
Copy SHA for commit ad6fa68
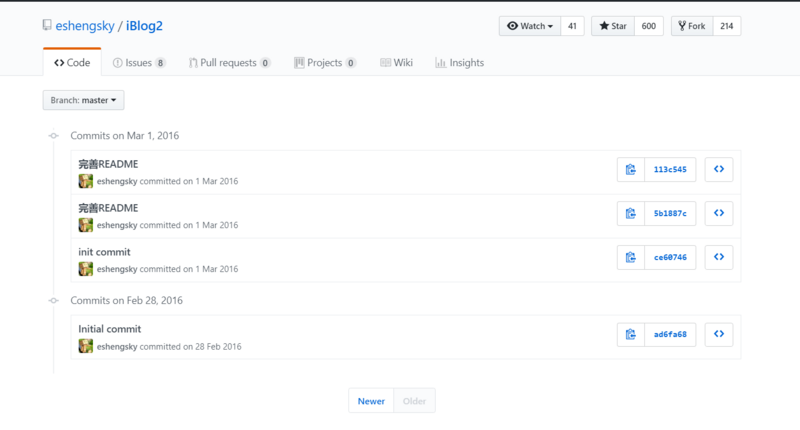[x=631, y=334]
